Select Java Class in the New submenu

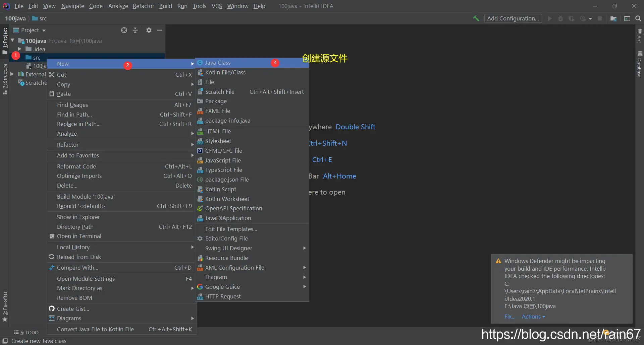tap(252, 63)
